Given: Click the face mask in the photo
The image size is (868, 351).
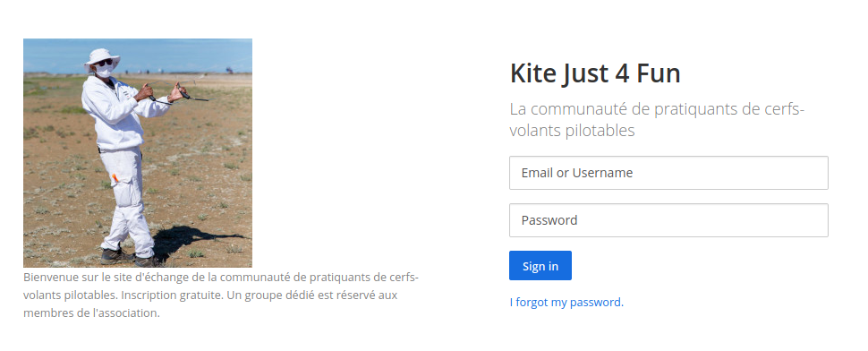Looking at the screenshot, I should pyautogui.click(x=105, y=72).
